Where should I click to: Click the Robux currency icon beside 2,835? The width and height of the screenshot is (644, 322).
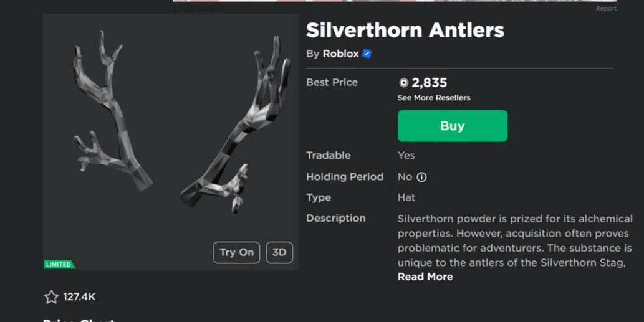(404, 83)
